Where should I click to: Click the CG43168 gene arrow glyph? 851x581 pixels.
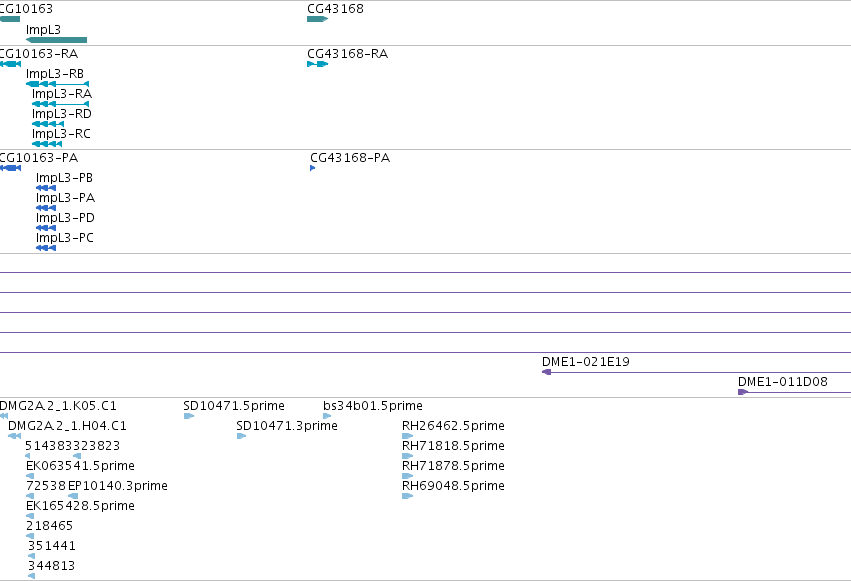pos(317,19)
